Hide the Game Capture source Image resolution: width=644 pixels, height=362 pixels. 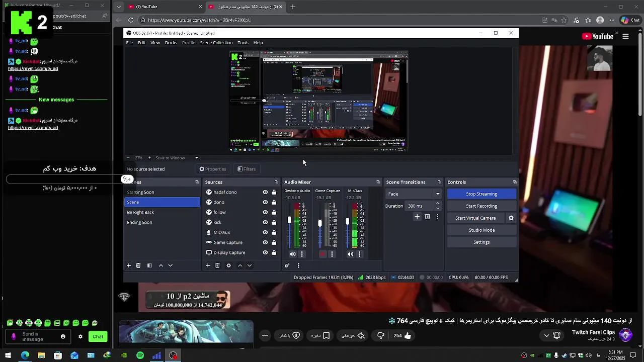click(265, 242)
